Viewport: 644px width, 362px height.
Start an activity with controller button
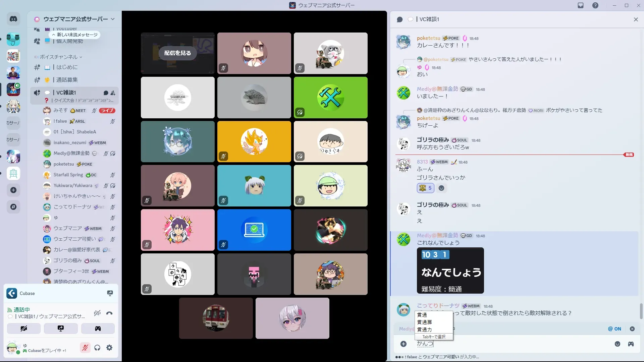click(x=98, y=328)
